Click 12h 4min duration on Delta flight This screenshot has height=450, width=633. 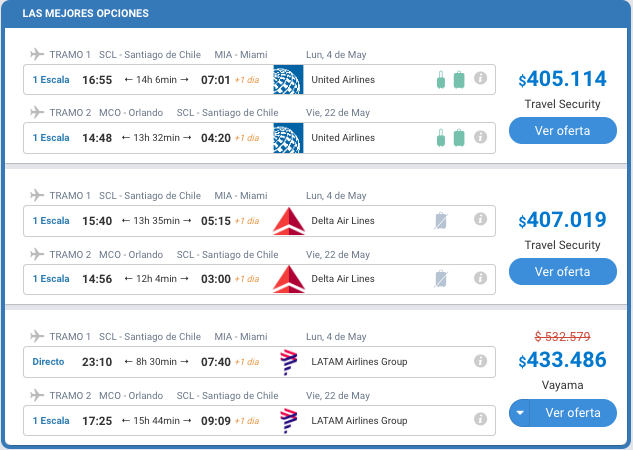156,279
